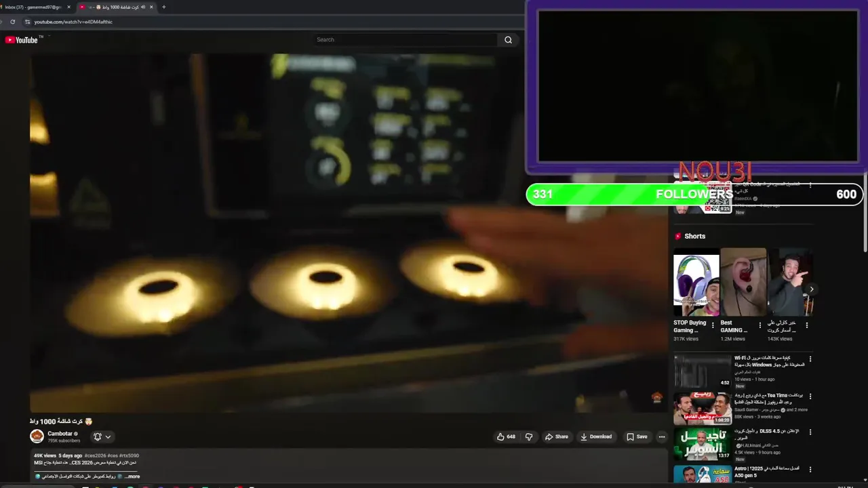The width and height of the screenshot is (868, 488).
Task: Reload the page with the refresh icon
Action: tap(12, 22)
